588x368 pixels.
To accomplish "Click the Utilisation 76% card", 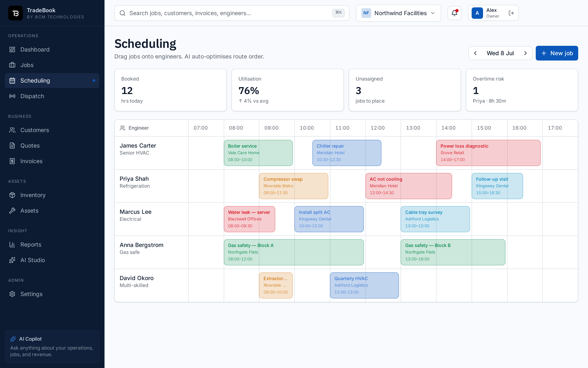I will (x=287, y=90).
